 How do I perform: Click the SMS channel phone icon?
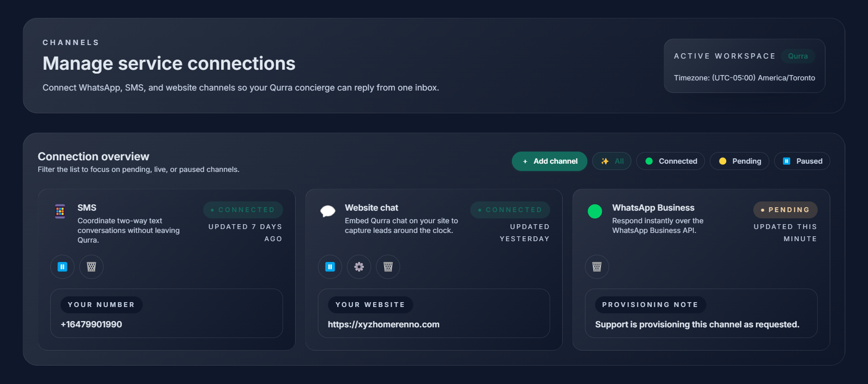coord(60,211)
